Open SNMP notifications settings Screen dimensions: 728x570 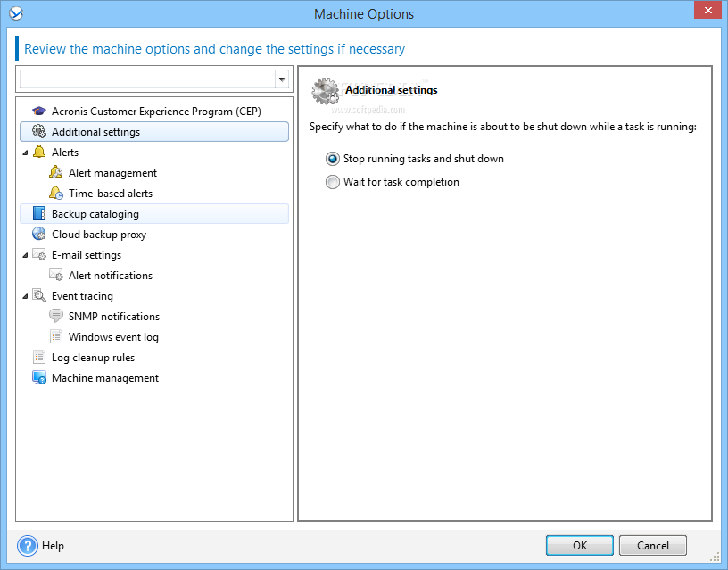[114, 316]
